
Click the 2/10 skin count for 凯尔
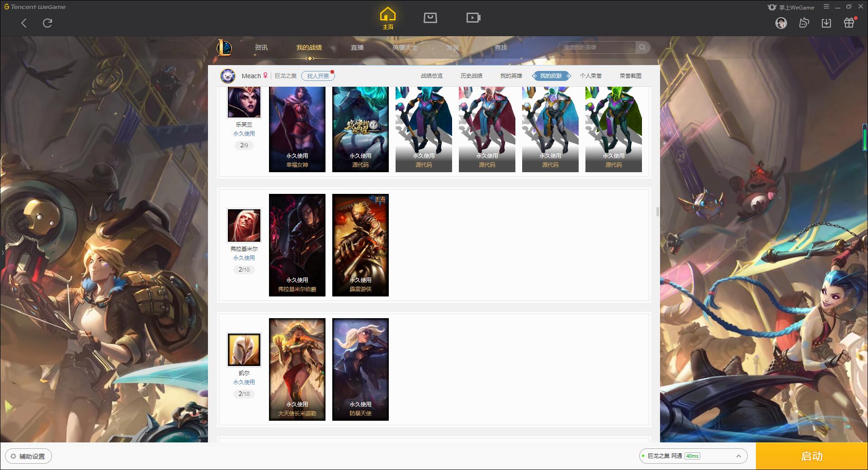pos(244,394)
